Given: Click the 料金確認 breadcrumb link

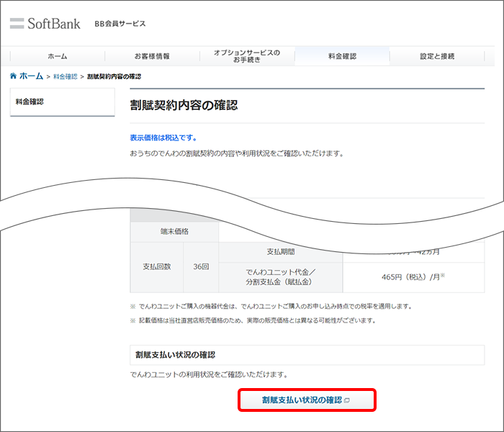Looking at the screenshot, I should [66, 76].
